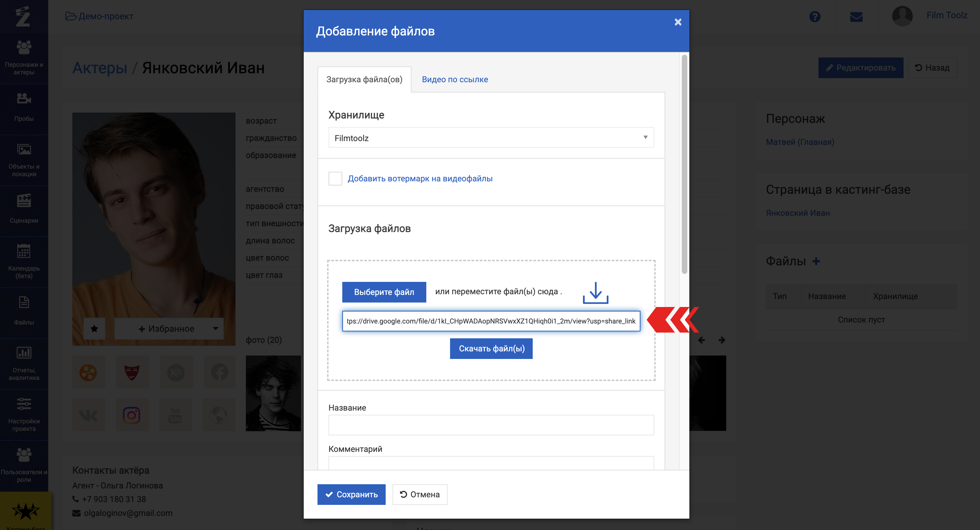Click the Выберите файл button
Viewport: 980px width, 530px height.
tap(384, 292)
